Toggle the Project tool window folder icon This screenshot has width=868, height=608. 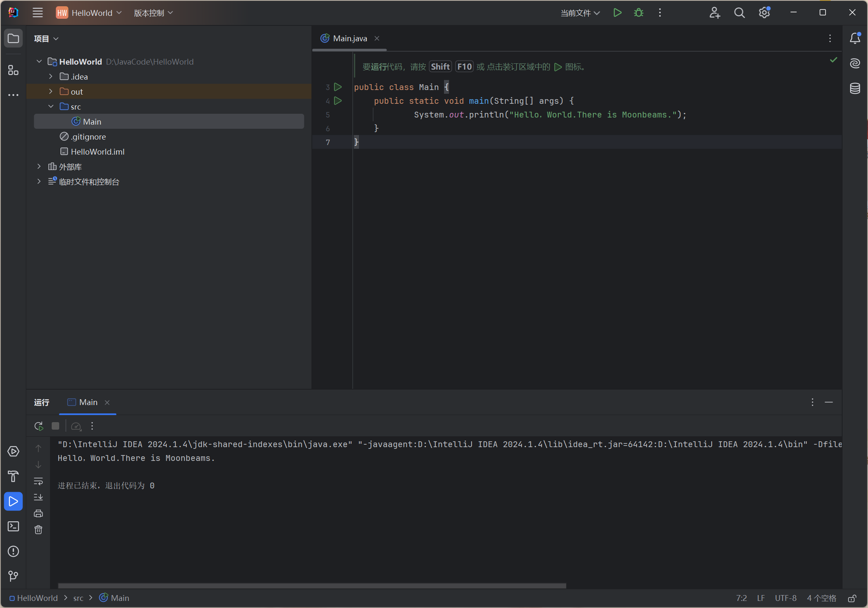click(13, 38)
